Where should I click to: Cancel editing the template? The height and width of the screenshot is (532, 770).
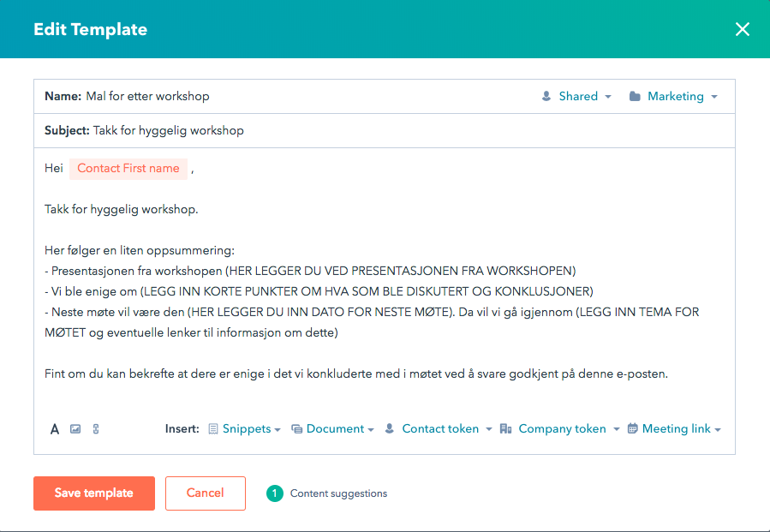click(x=206, y=493)
